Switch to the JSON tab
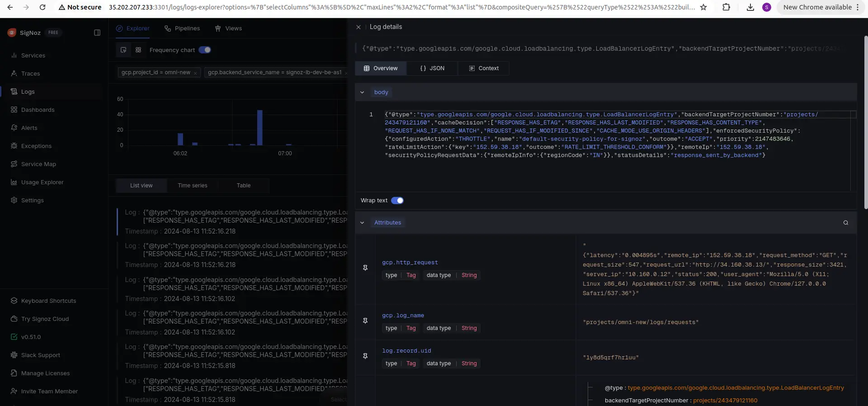The height and width of the screenshot is (406, 868). [x=432, y=68]
